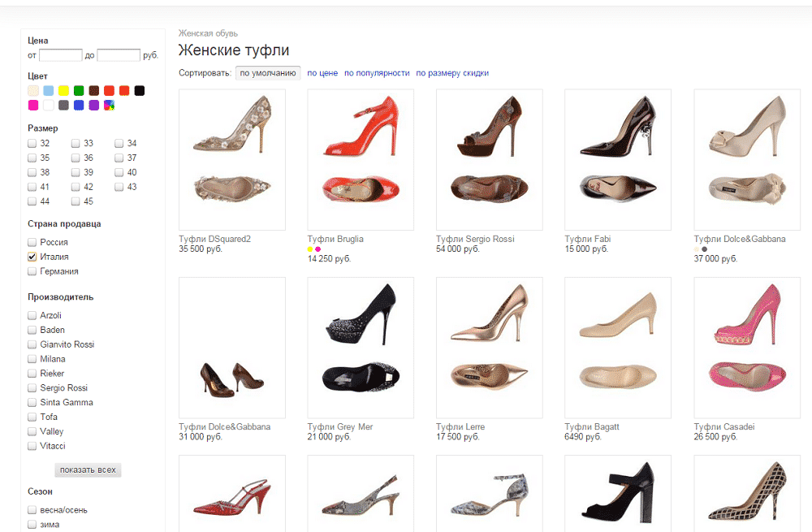812x532 pixels.
Task: Pick the yellow color swatch filter
Action: [x=63, y=91]
